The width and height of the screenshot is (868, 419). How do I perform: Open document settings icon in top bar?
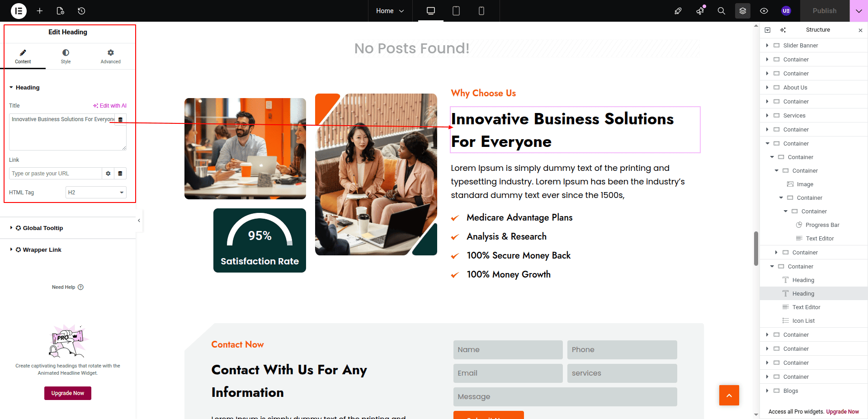(x=61, y=11)
